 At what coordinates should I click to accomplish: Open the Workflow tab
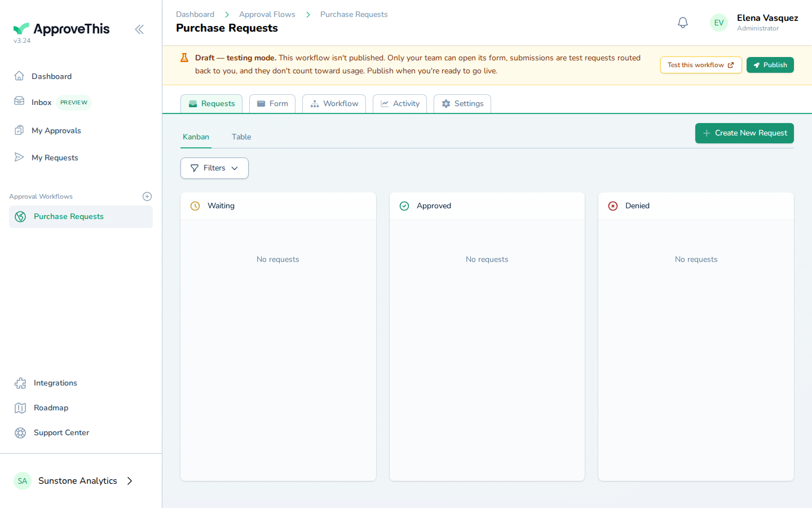click(334, 104)
